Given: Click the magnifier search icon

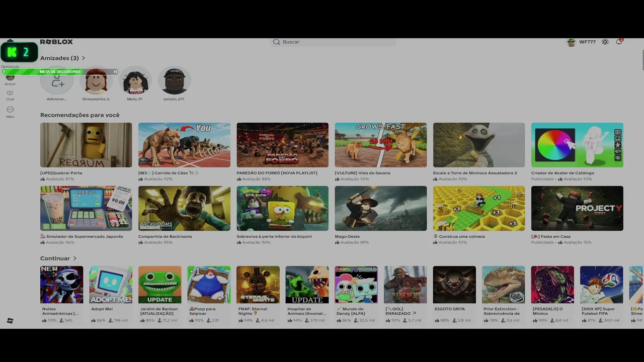Looking at the screenshot, I should tap(276, 42).
